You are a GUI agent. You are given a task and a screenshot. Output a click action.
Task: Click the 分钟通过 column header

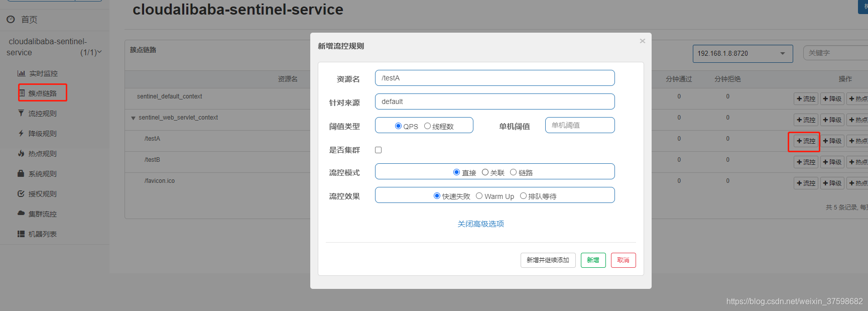[x=679, y=79]
